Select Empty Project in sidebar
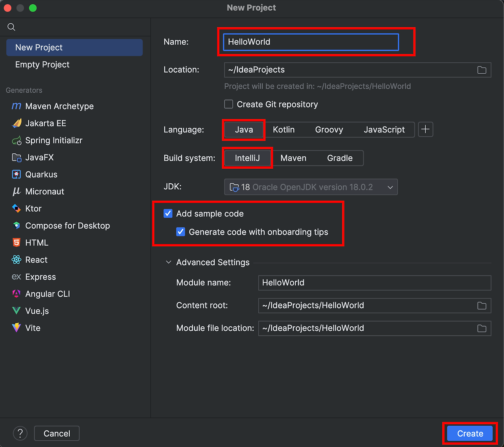Screen dimensions: 504x447 point(74,64)
